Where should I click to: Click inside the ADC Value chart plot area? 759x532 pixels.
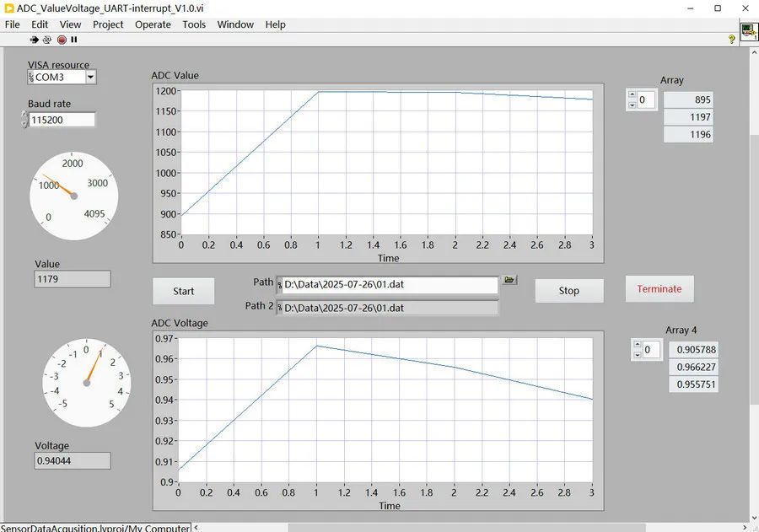[387, 163]
